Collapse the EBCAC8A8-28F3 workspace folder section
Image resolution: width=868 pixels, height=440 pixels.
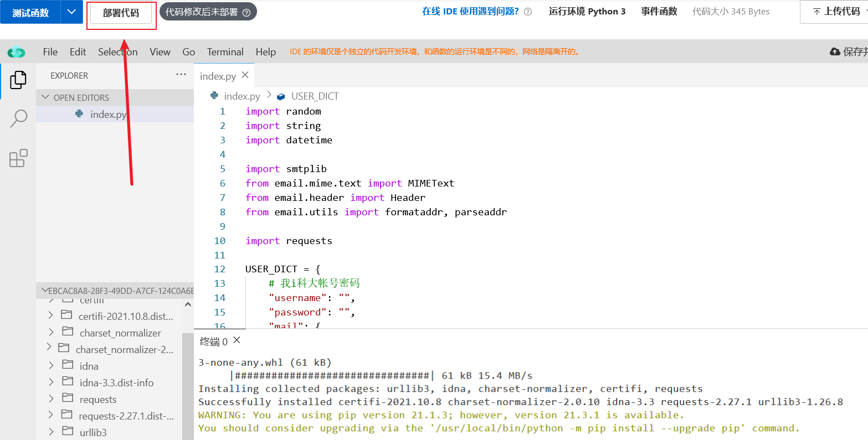pyautogui.click(x=45, y=291)
